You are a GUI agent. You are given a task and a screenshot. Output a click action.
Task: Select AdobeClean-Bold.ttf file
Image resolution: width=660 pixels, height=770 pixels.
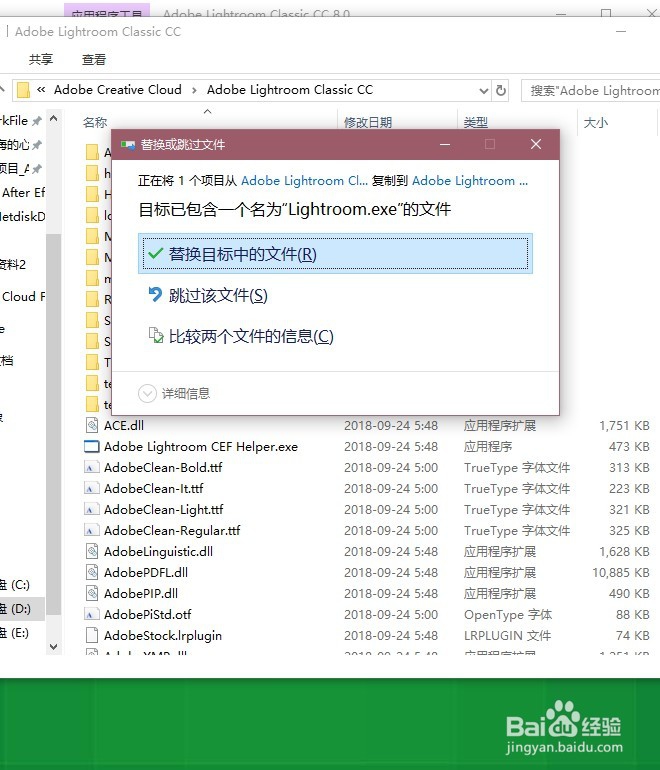tap(163, 468)
